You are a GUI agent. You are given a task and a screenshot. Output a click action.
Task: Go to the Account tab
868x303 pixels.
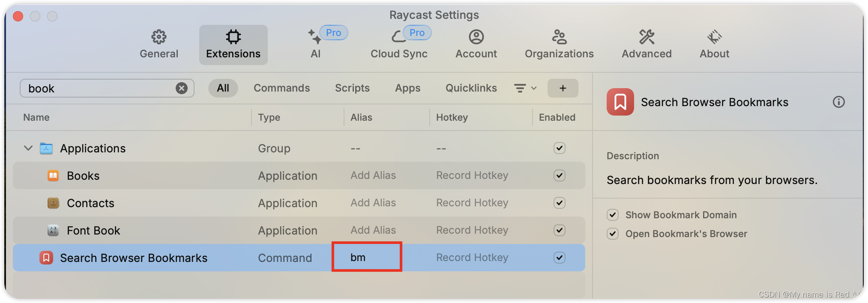pyautogui.click(x=476, y=45)
